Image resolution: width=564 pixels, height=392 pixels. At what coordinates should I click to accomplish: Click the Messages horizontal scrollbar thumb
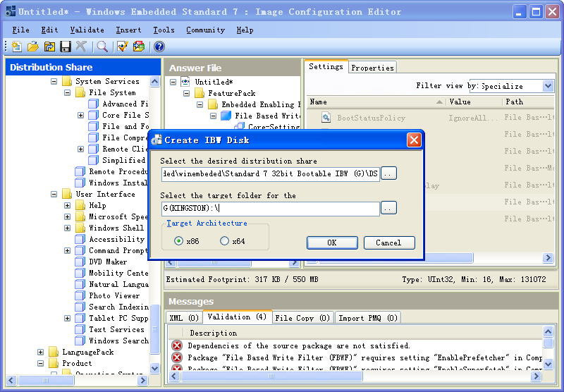coord(271,376)
